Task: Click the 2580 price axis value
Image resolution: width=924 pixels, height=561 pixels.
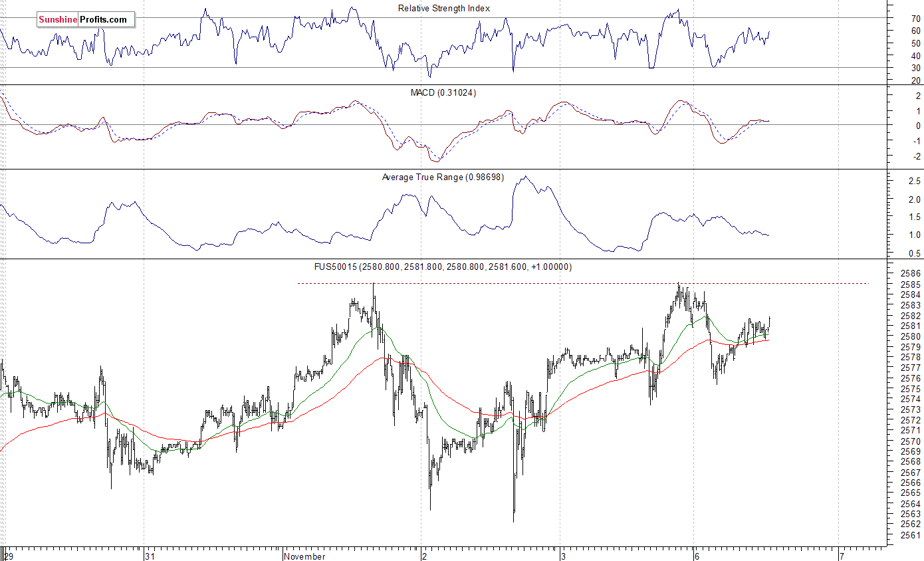Action: (911, 336)
